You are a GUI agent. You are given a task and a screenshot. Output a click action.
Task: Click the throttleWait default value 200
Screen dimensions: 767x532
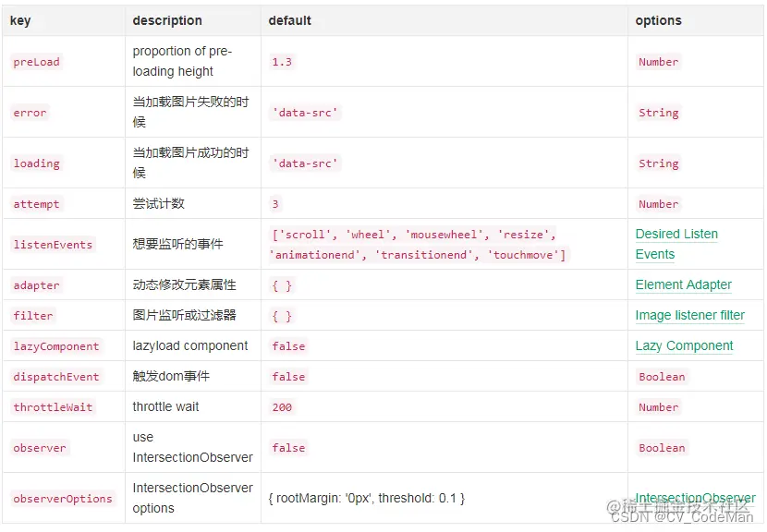click(x=282, y=407)
